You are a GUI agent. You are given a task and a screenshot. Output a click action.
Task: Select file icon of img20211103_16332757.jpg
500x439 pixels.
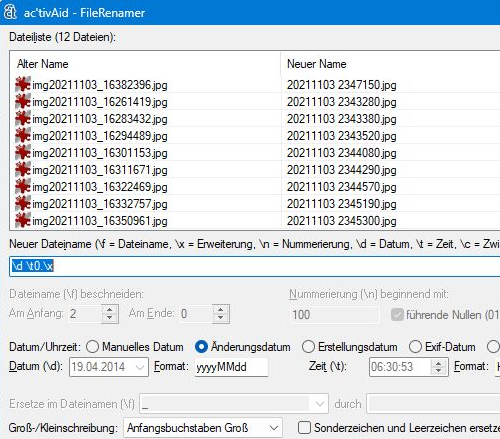pos(23,203)
